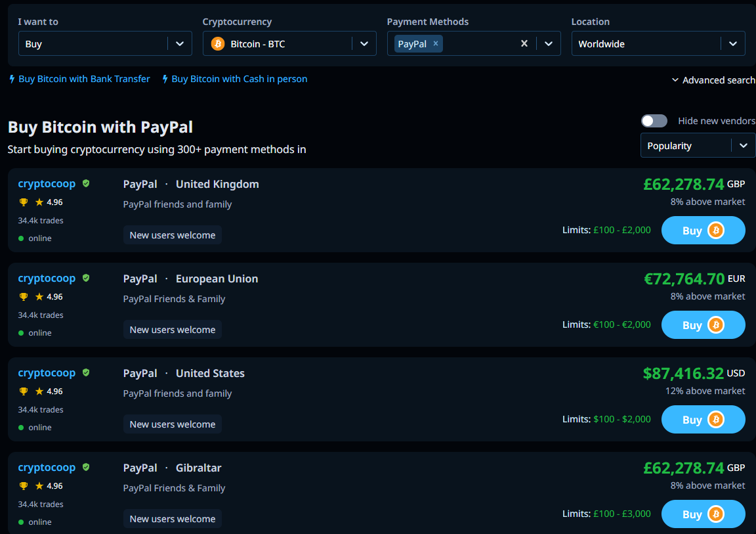The width and height of the screenshot is (756, 534).
Task: Open Buy Bitcoin with Cash in person link
Action: click(x=239, y=79)
